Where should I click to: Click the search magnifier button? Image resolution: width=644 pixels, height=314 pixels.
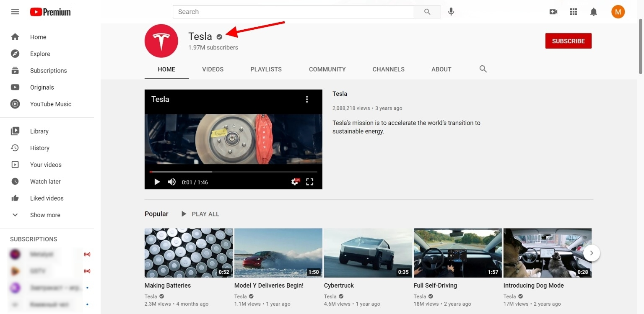point(427,12)
